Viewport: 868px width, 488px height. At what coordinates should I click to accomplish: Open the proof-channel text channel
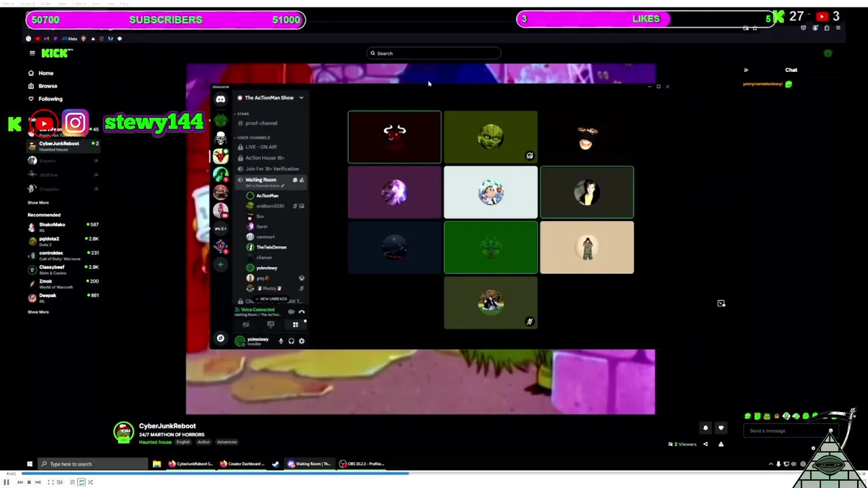tap(261, 123)
